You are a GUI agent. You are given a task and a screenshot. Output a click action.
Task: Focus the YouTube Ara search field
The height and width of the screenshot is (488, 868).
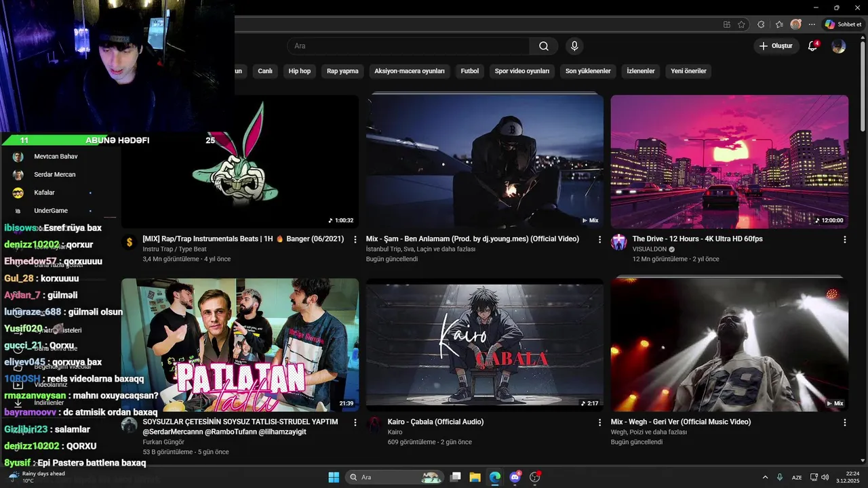[408, 46]
